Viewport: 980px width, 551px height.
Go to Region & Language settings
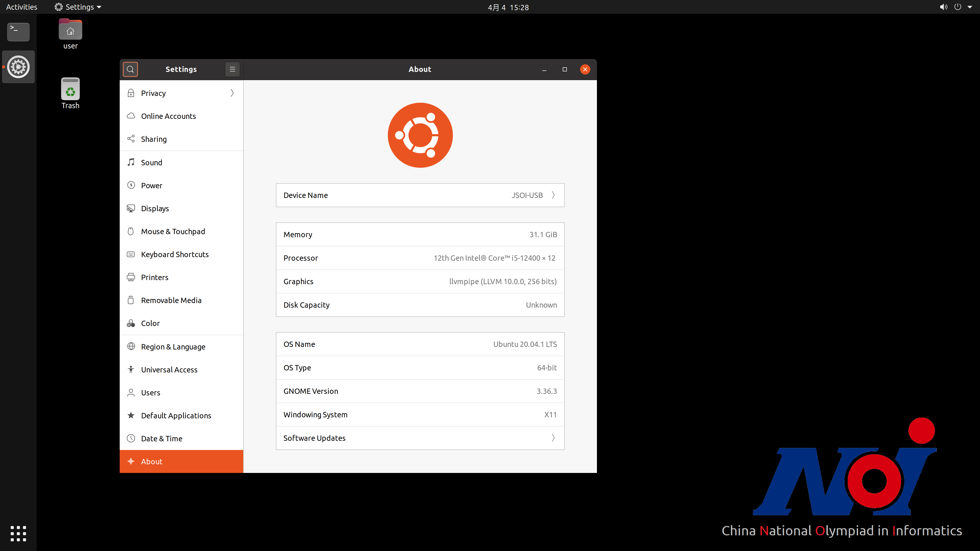click(173, 347)
